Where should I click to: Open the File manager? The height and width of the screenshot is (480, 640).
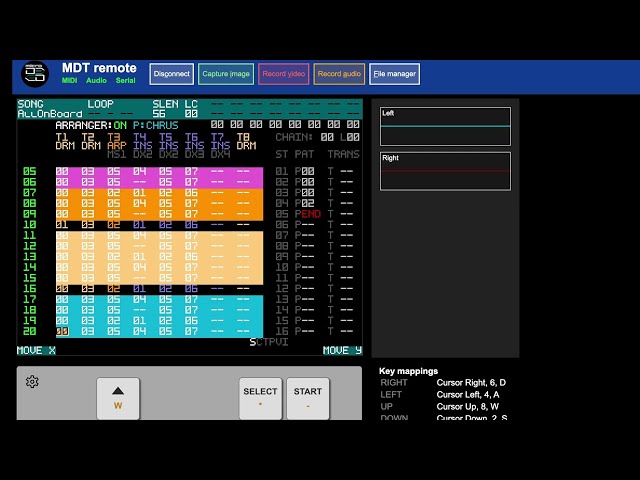pyautogui.click(x=394, y=74)
